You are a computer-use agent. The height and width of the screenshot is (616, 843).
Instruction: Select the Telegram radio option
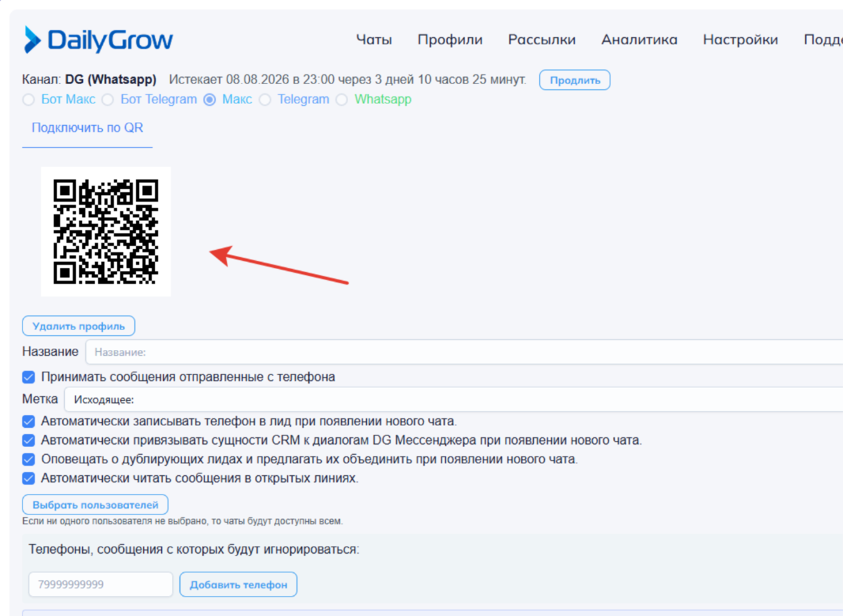point(265,100)
